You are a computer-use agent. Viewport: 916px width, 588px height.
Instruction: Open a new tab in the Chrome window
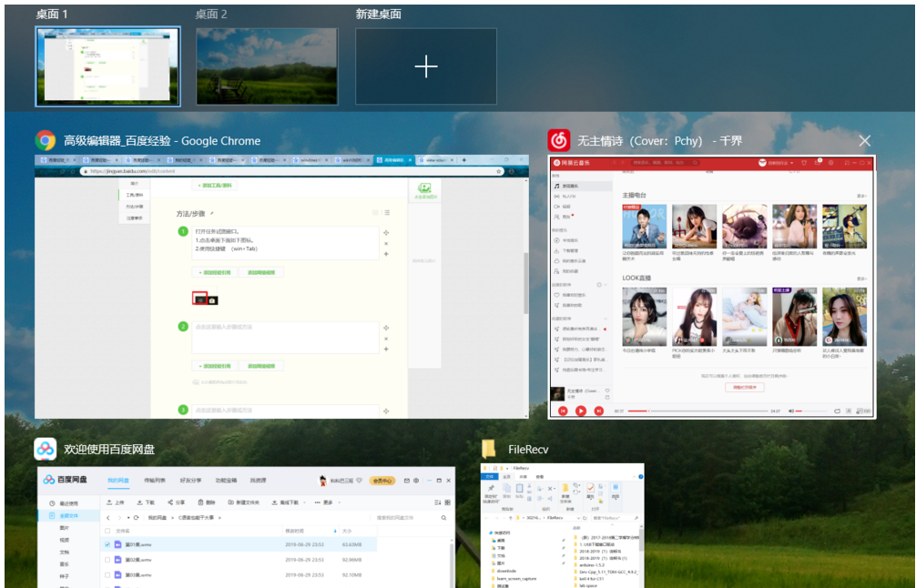pos(464,159)
